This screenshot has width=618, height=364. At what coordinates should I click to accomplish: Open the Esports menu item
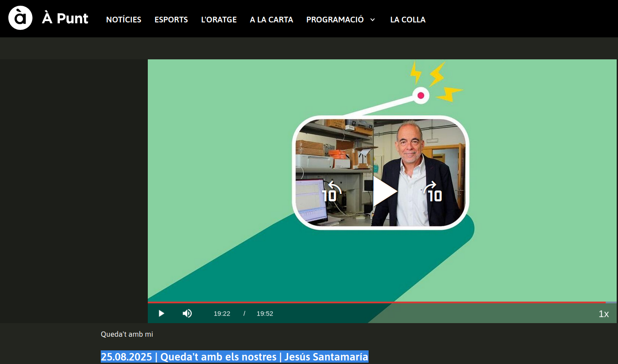pyautogui.click(x=171, y=20)
